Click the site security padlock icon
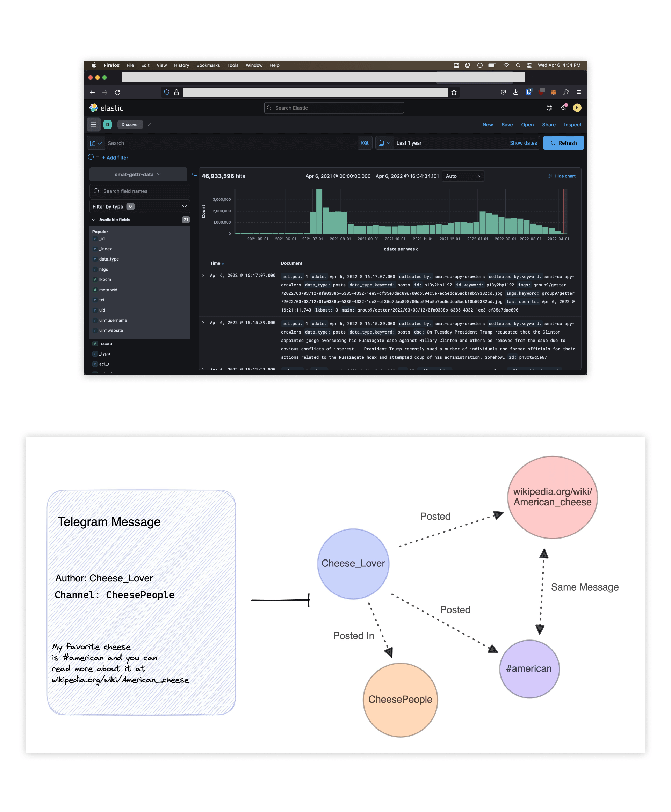The height and width of the screenshot is (812, 671). (176, 92)
